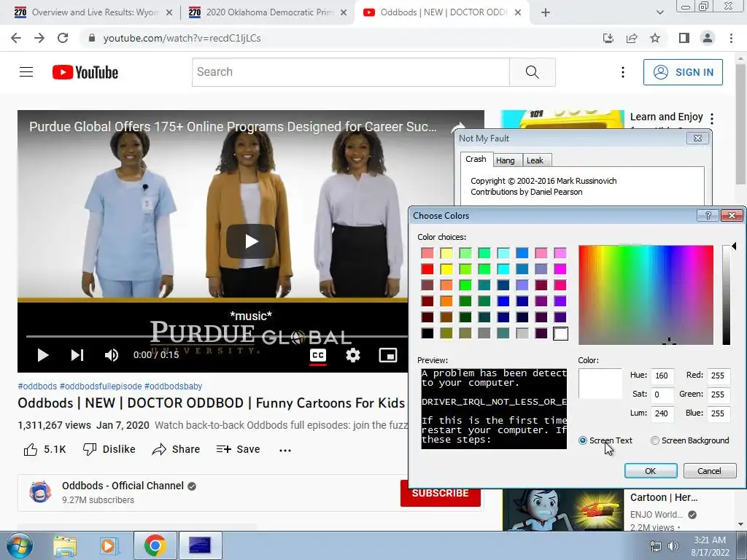Open a new browser tab
The image size is (747, 560).
tap(546, 12)
